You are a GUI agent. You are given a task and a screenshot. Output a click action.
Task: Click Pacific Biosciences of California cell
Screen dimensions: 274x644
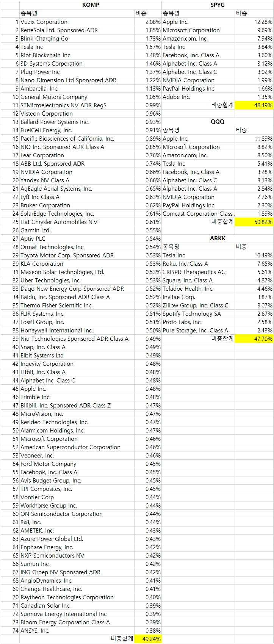77,139
